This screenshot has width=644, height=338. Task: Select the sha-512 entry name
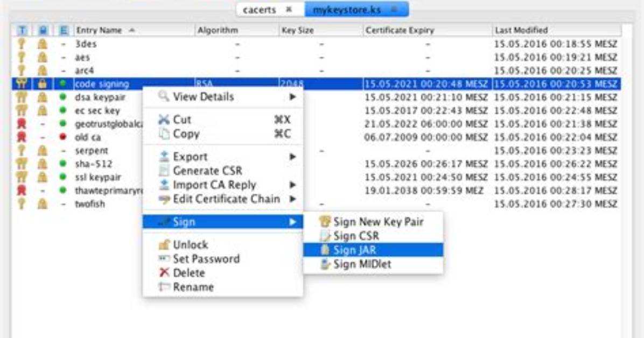[93, 164]
